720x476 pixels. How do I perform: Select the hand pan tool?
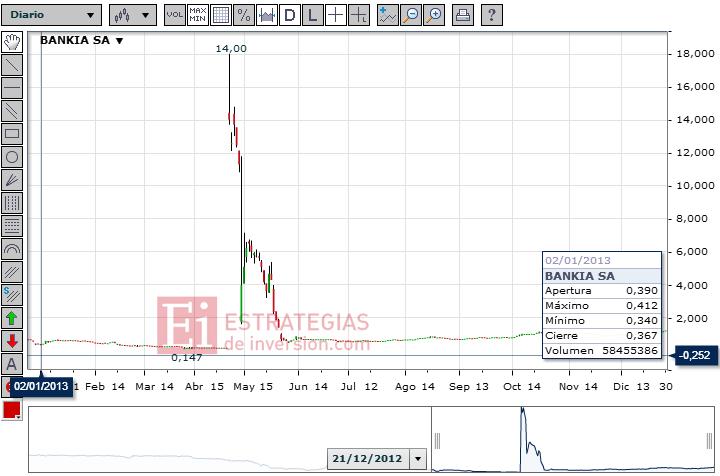click(x=12, y=42)
